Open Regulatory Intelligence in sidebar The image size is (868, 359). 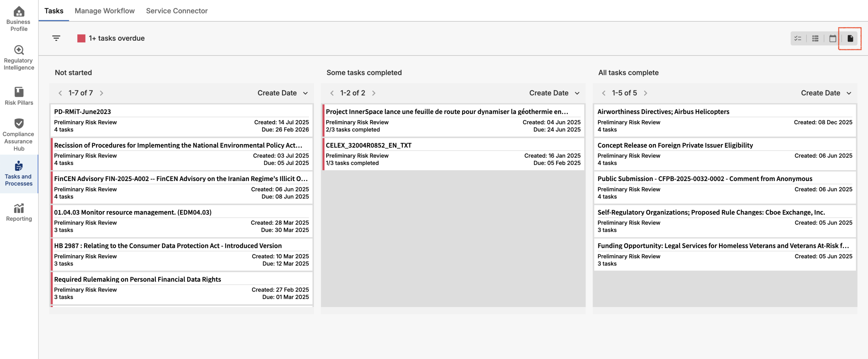(x=19, y=58)
